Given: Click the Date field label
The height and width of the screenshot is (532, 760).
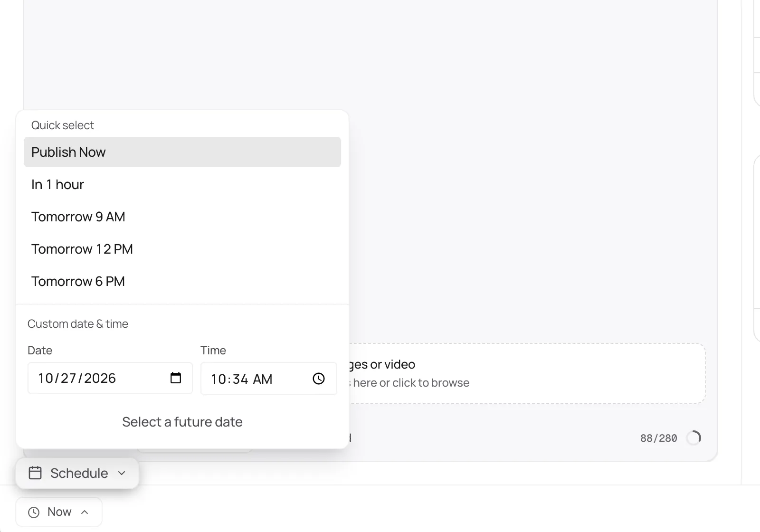Looking at the screenshot, I should click(x=40, y=351).
